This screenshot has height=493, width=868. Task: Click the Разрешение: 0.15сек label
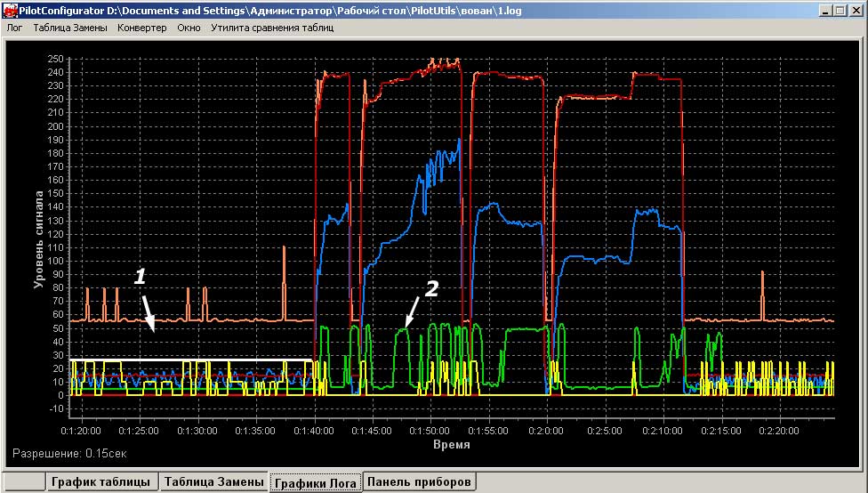pos(69,453)
